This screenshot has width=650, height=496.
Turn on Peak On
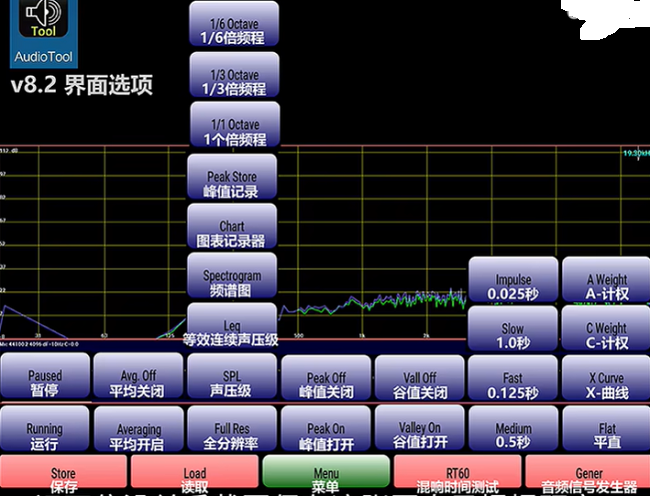click(325, 429)
